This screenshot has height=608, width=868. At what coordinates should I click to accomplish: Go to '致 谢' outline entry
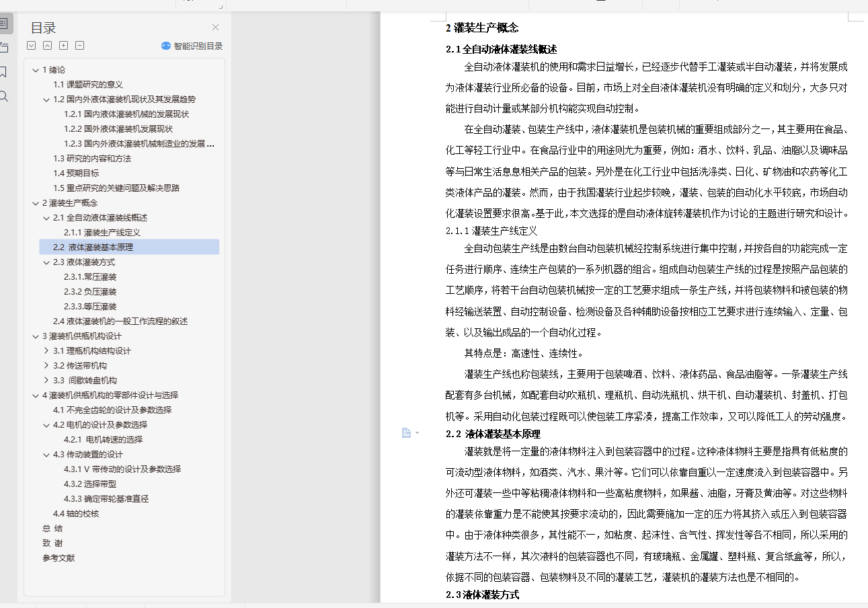point(52,543)
